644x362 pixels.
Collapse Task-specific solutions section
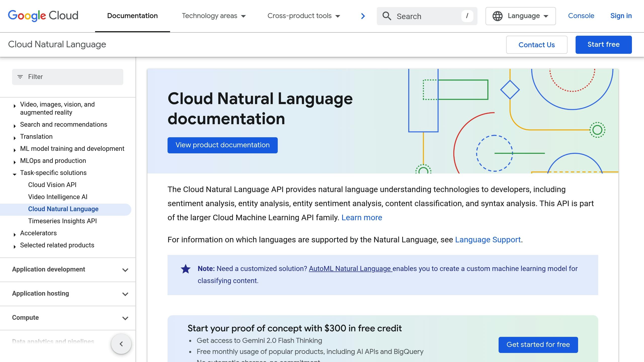15,174
